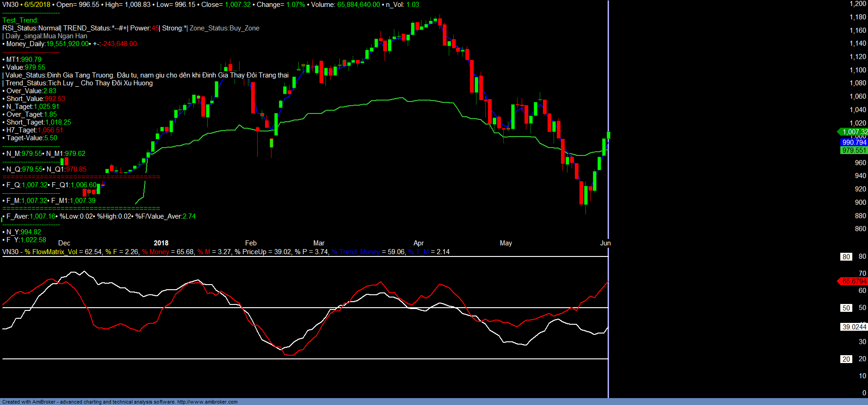Click the red 65.6794 oscillator value label
Viewport: 868px width, 405px height.
(854, 281)
